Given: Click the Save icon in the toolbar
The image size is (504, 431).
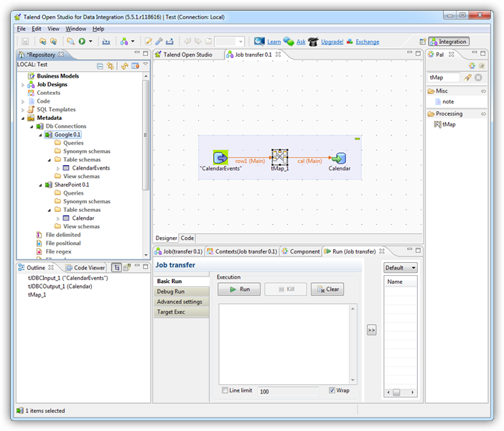Looking at the screenshot, I should pos(25,42).
